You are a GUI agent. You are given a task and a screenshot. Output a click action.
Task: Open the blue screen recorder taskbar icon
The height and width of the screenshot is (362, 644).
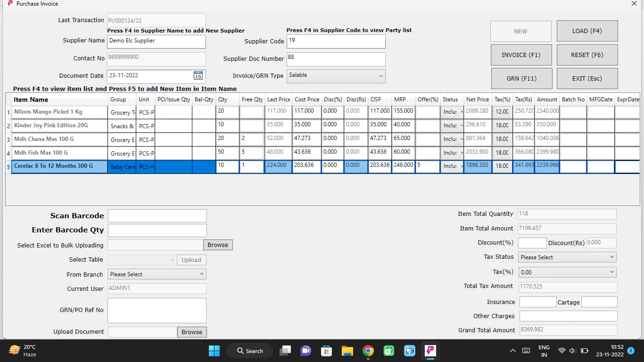click(x=410, y=351)
